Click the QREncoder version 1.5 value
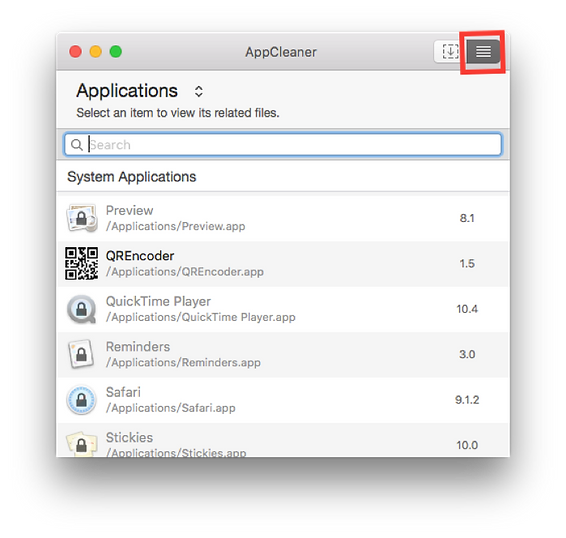Screen dimensions: 566x538 467,264
